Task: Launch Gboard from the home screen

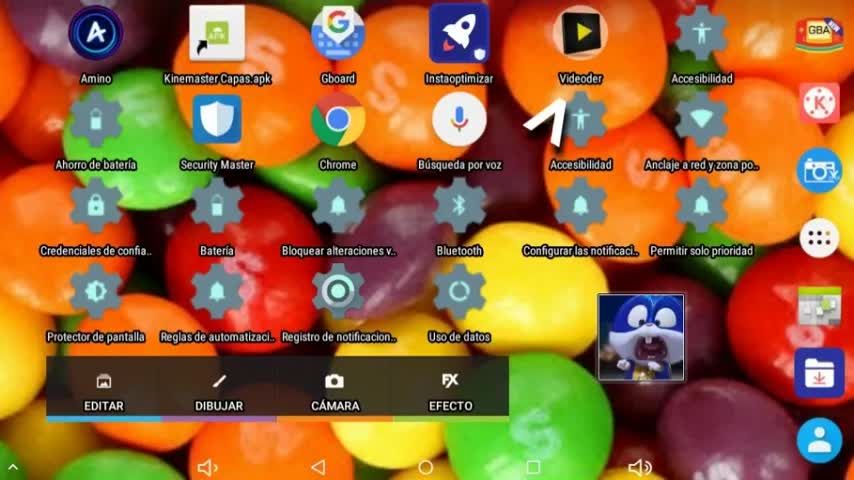Action: click(337, 35)
